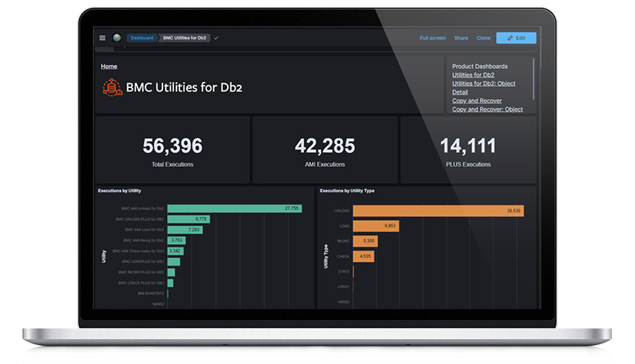Click the 42,285 AMI Executions metric

(325, 150)
